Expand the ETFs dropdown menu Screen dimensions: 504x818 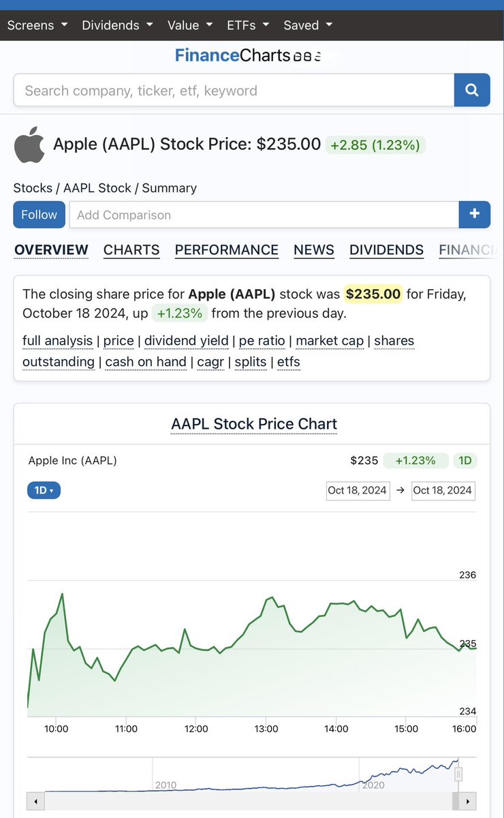pyautogui.click(x=248, y=25)
